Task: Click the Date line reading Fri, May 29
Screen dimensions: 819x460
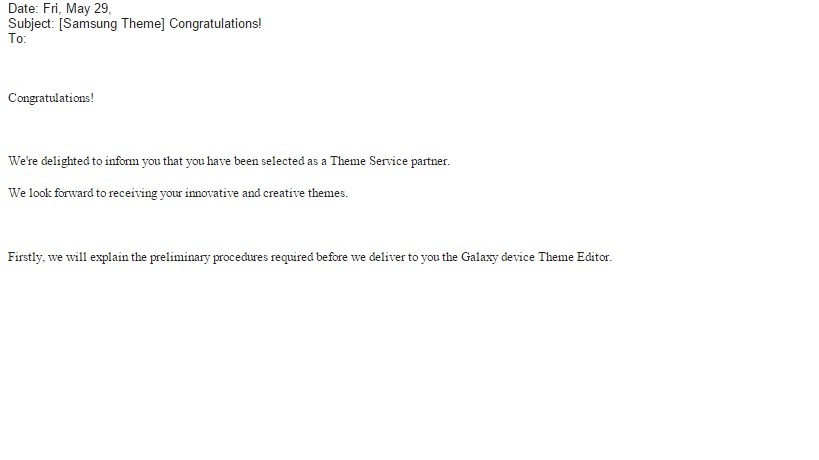Action: 60,8
